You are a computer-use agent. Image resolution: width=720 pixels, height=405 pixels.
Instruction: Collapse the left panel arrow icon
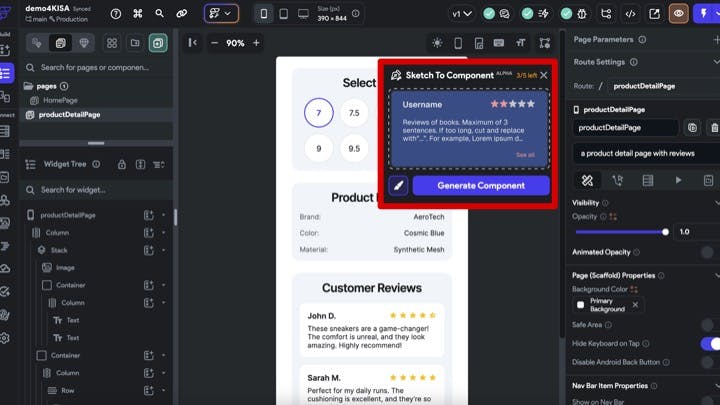[192, 43]
